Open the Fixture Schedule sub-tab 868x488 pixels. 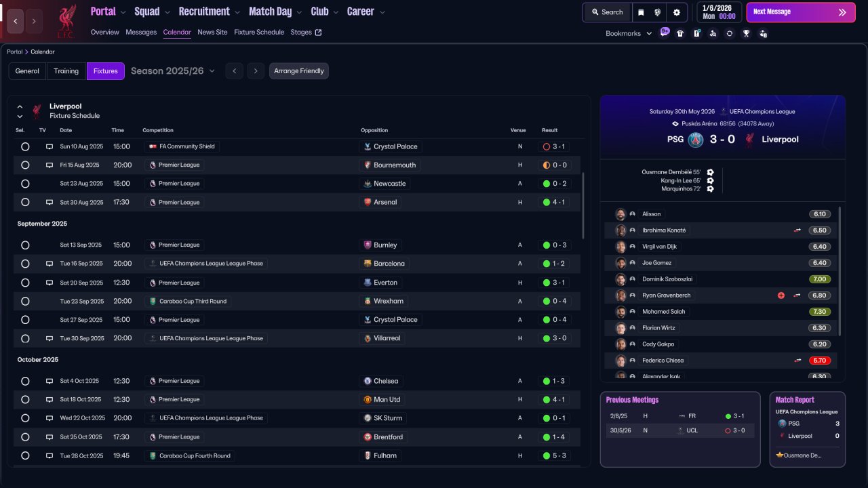click(x=259, y=32)
